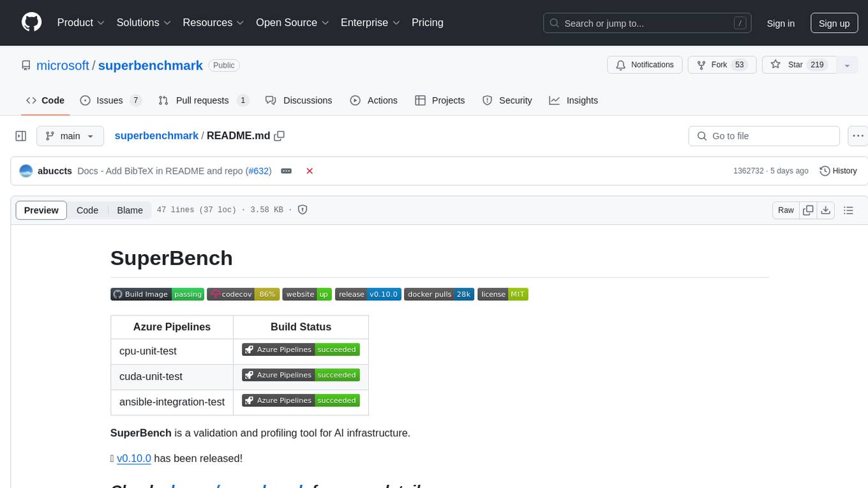
Task: Click the Sign in link
Action: (x=781, y=23)
